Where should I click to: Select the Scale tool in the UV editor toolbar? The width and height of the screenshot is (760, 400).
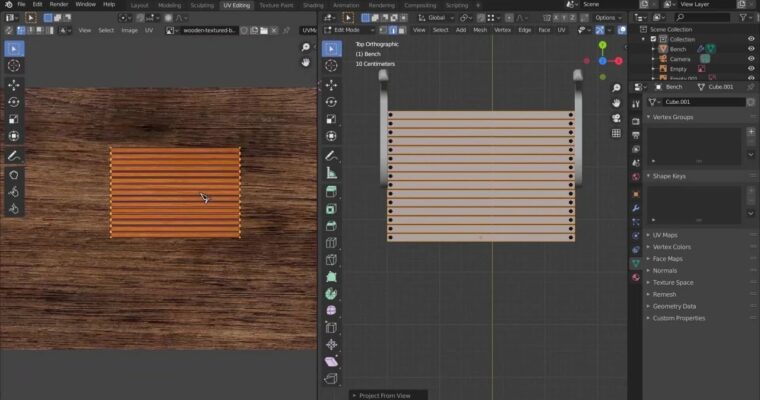click(14, 119)
